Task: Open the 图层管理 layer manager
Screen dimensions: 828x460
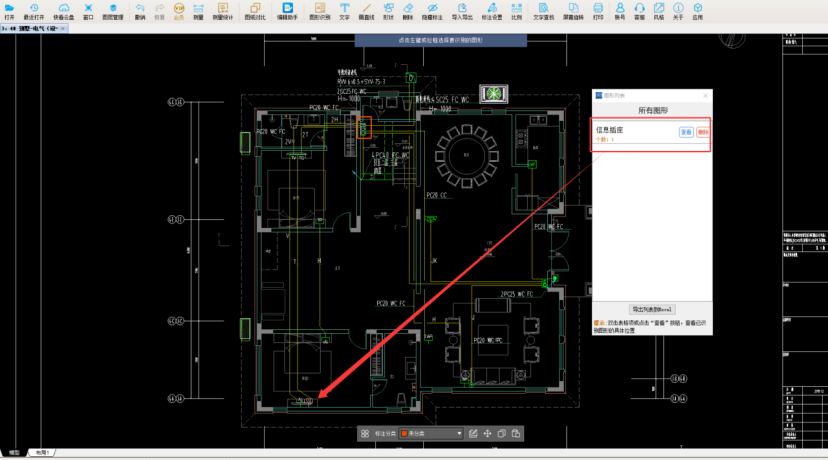Action: [113, 10]
